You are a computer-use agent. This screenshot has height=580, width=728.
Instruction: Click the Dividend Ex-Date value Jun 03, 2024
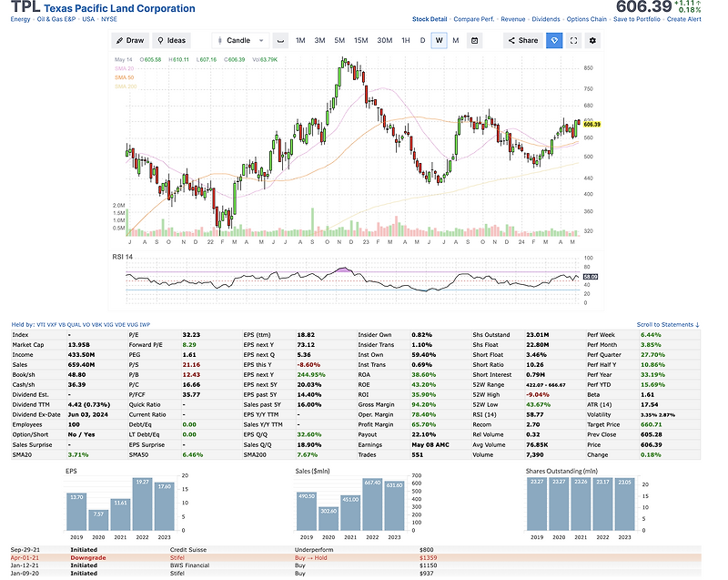click(87, 414)
